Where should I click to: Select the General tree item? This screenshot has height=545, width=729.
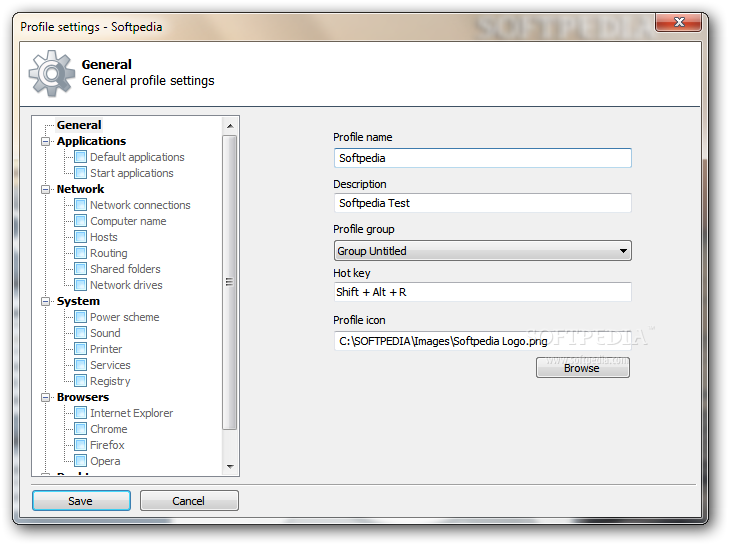pyautogui.click(x=79, y=125)
